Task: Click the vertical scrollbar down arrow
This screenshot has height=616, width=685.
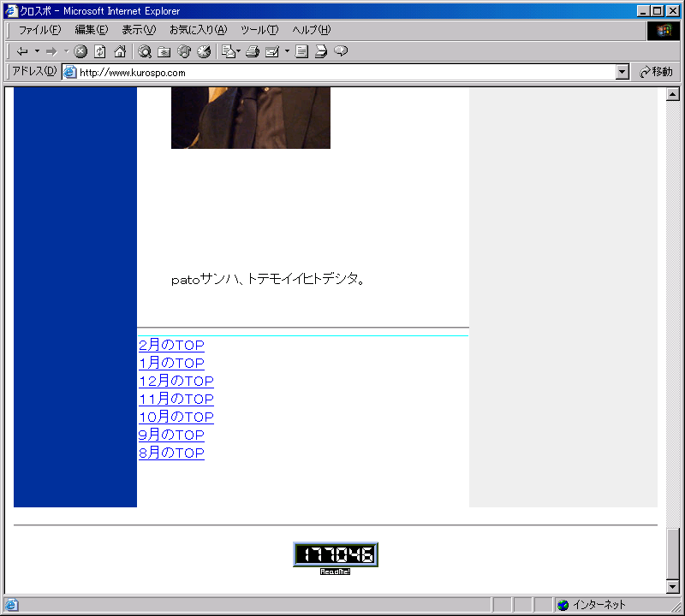Action: 673,587
